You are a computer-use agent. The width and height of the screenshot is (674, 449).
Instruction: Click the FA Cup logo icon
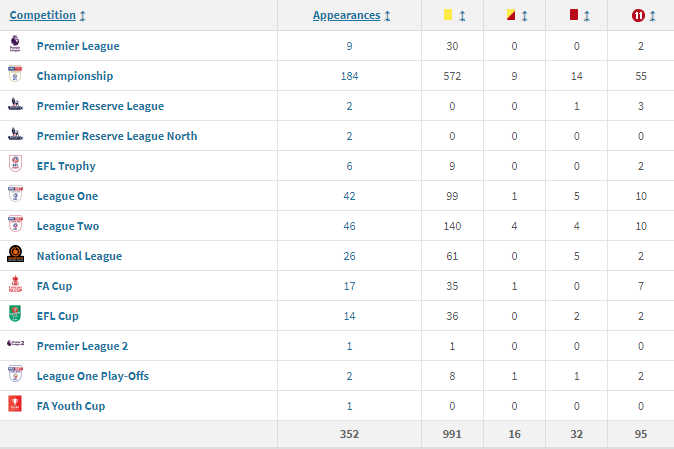point(15,285)
